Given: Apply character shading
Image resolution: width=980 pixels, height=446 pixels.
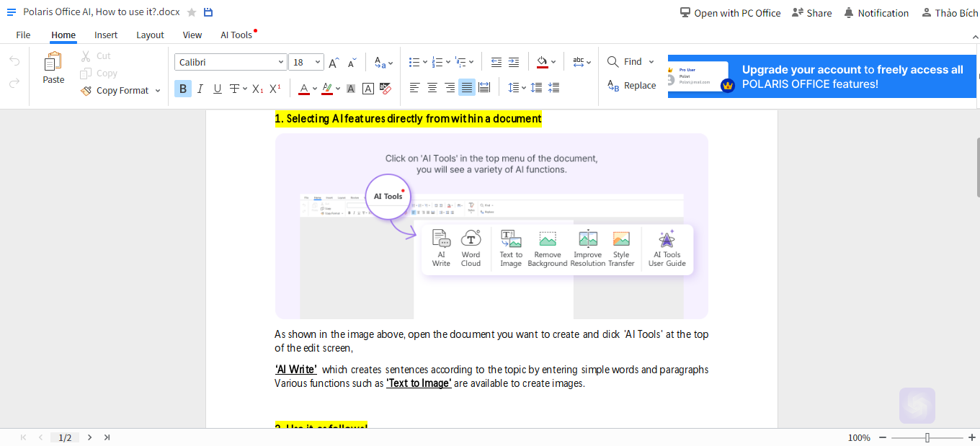Looking at the screenshot, I should (x=351, y=89).
